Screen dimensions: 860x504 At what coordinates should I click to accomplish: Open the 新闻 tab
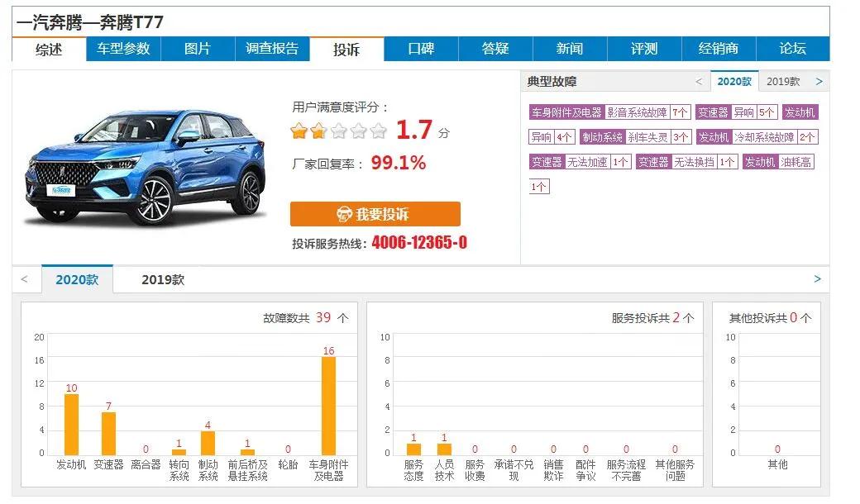569,49
